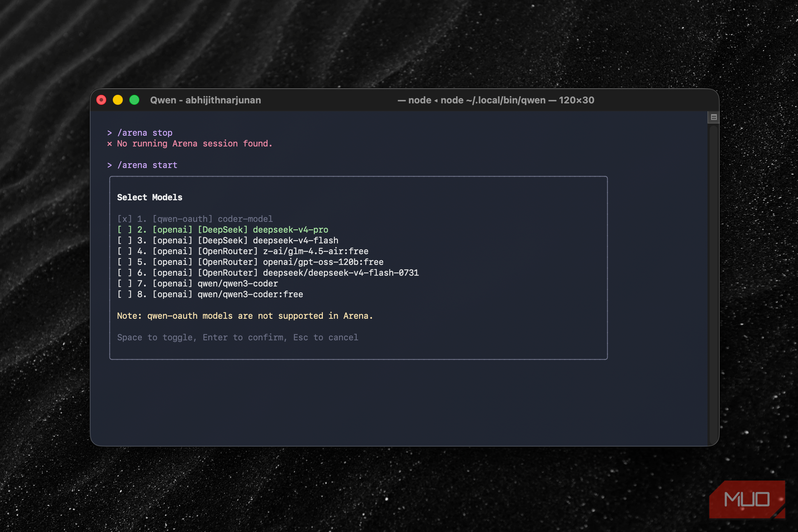Screen dimensions: 798x532
Task: Click the '/arena stop' command line
Action: click(140, 133)
